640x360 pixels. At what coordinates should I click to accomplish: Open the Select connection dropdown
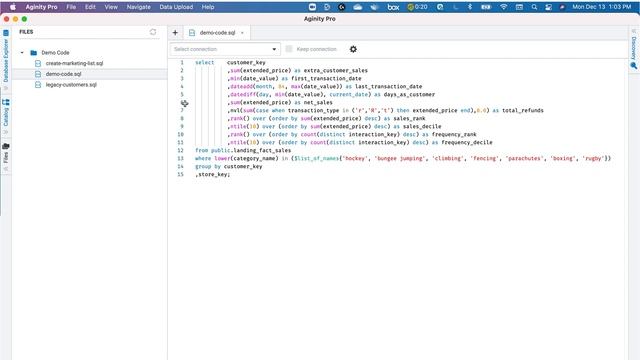(x=225, y=49)
